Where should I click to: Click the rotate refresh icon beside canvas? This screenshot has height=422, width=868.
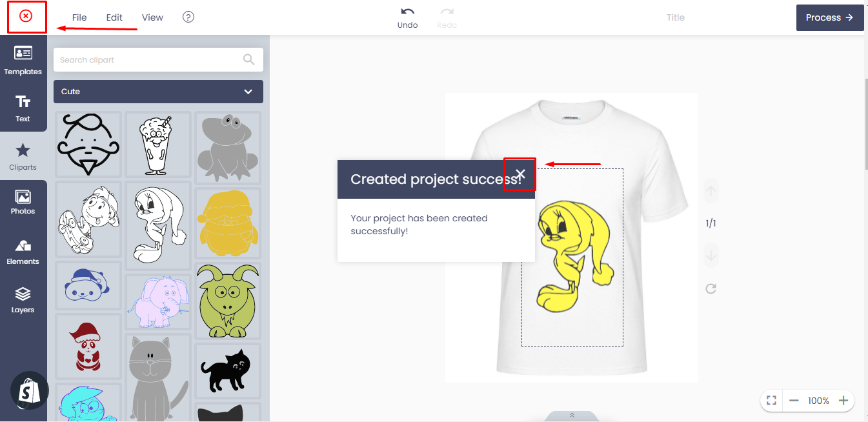click(711, 288)
